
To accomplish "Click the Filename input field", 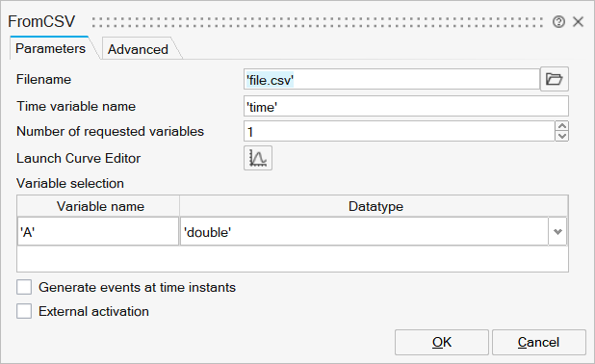I will coord(391,79).
